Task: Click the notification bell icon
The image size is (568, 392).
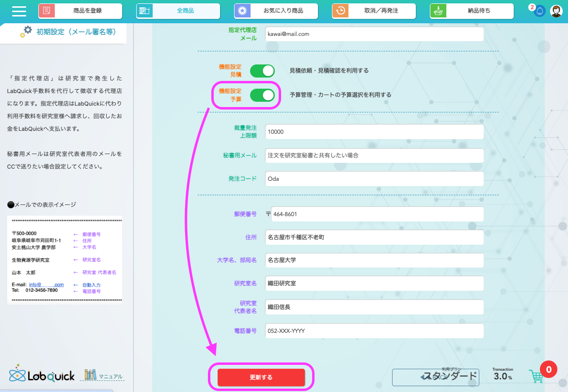Action: coord(539,11)
